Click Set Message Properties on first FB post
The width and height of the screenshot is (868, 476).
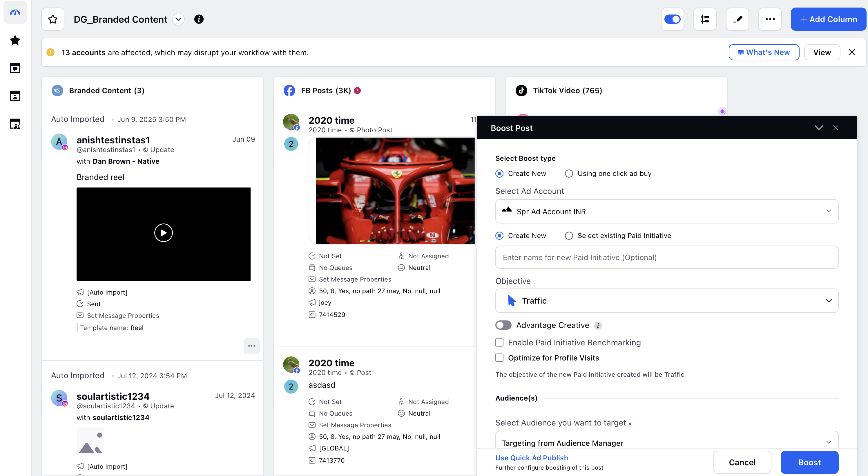coord(355,279)
